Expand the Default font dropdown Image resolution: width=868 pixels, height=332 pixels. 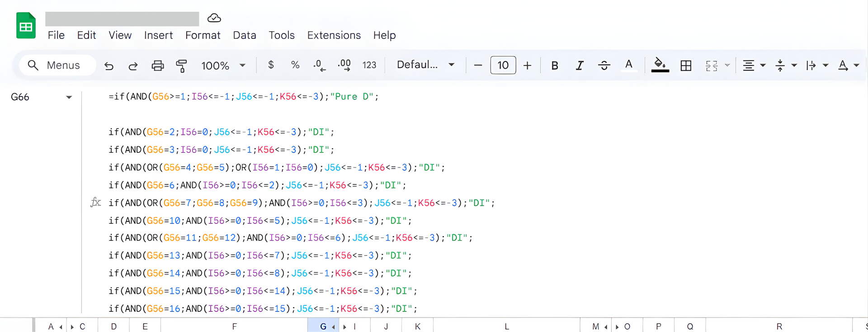coord(425,65)
